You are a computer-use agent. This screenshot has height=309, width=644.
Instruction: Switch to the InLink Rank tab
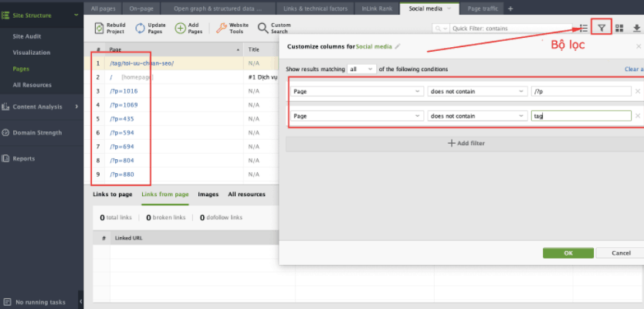(x=377, y=8)
